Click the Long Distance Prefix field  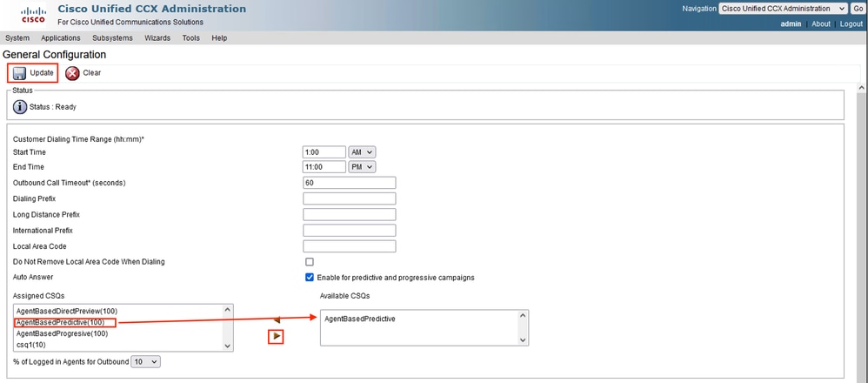pyautogui.click(x=350, y=214)
